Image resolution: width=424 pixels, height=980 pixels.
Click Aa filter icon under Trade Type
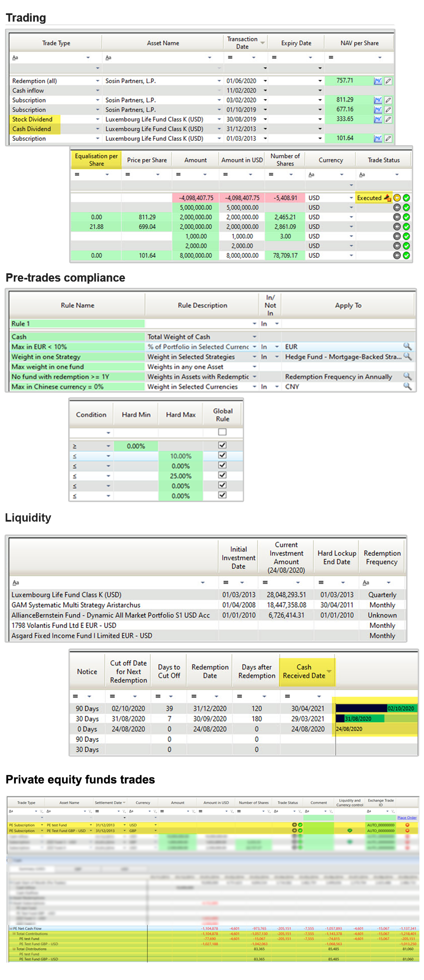[15, 57]
